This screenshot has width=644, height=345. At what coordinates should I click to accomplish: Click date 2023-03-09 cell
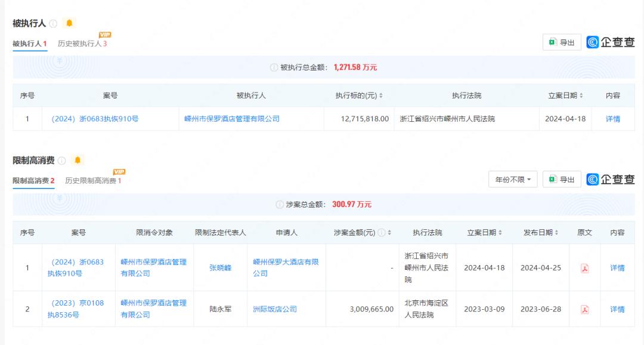(484, 309)
